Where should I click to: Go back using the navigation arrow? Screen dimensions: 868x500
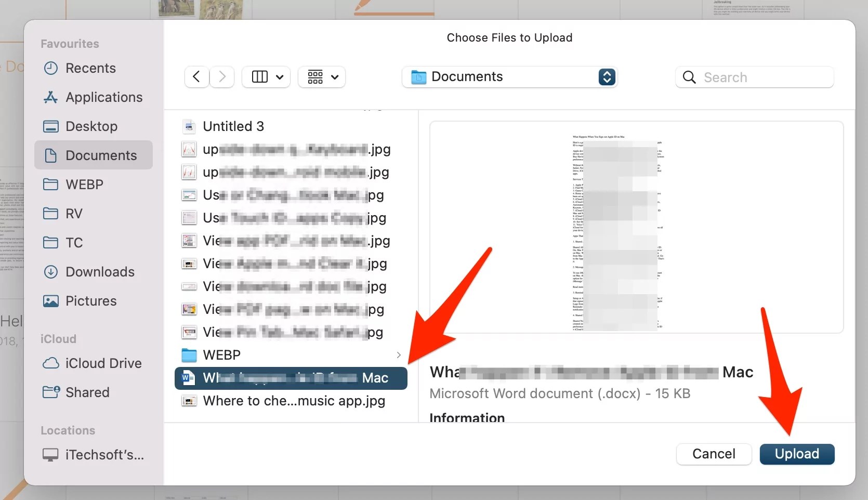[x=196, y=76]
